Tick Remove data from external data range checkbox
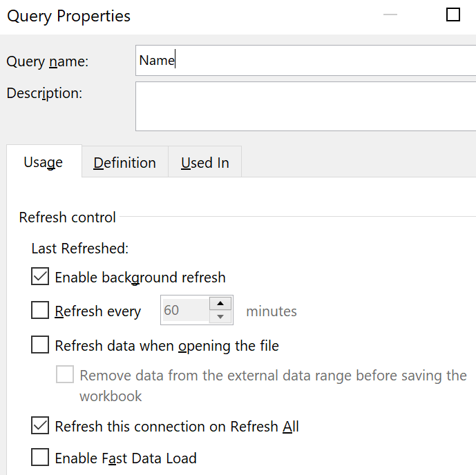Viewport: 476px width, 475px height. point(65,376)
